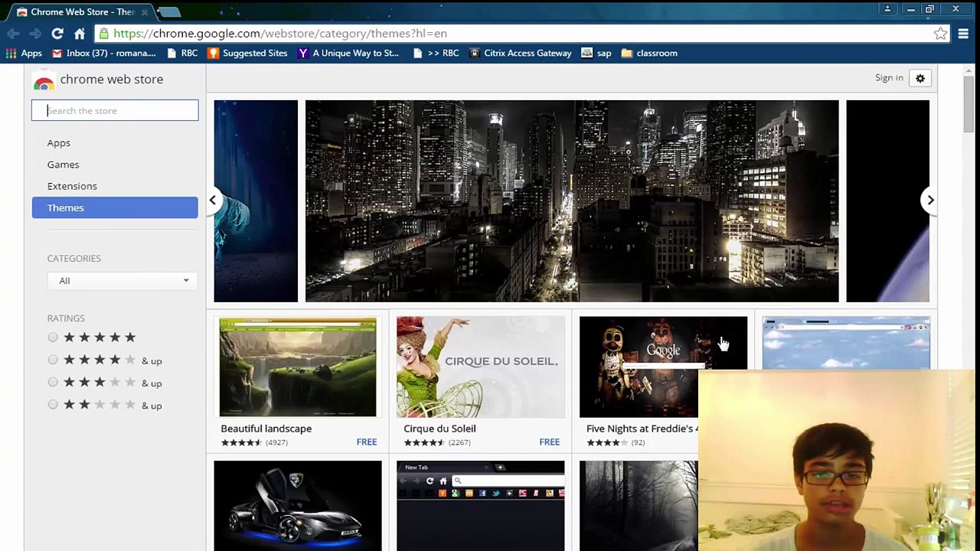Screen dimensions: 980x551
Task: Open a new browser tab
Action: [x=169, y=11]
